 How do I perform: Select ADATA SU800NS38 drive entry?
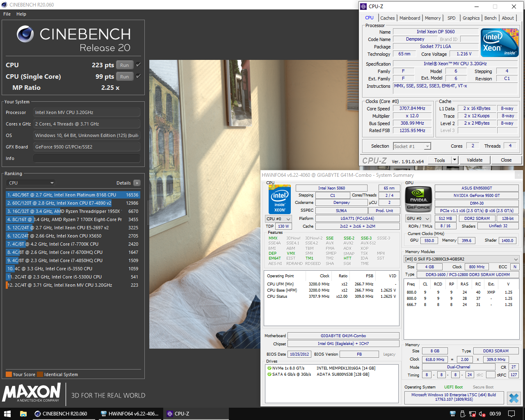pos(343,374)
